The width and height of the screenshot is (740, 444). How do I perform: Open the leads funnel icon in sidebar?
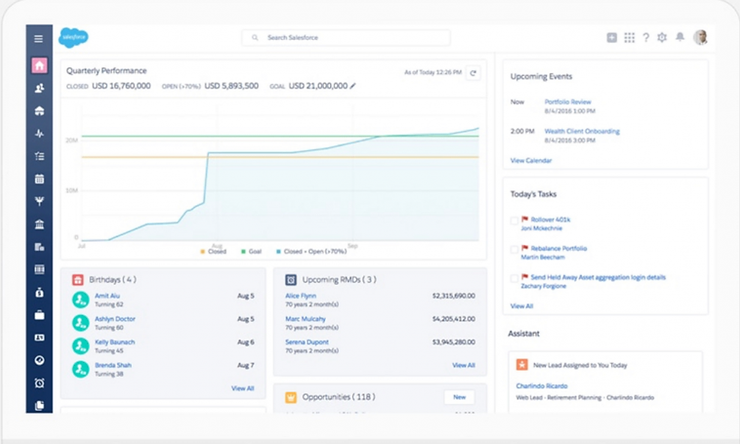pyautogui.click(x=39, y=201)
